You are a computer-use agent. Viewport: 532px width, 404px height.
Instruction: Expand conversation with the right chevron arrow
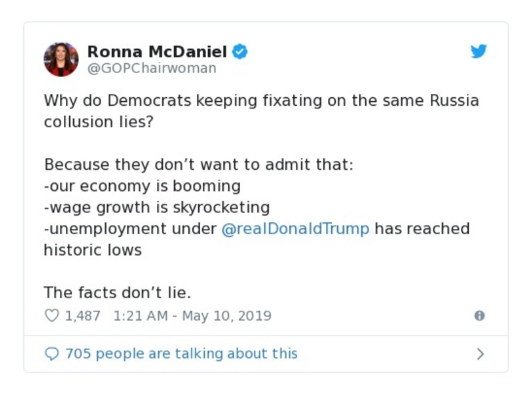[480, 354]
